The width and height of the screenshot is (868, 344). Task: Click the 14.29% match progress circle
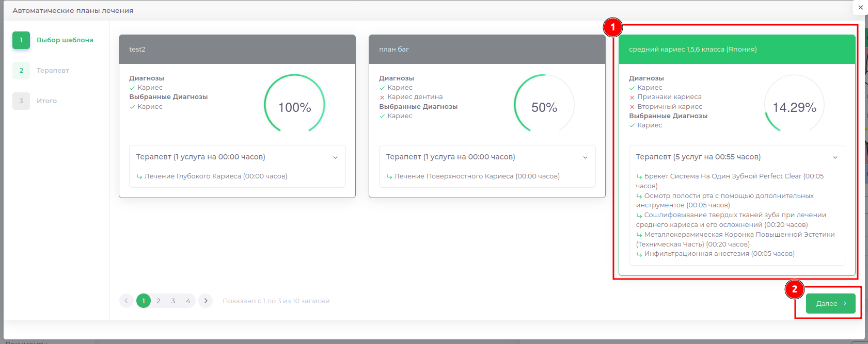point(794,107)
